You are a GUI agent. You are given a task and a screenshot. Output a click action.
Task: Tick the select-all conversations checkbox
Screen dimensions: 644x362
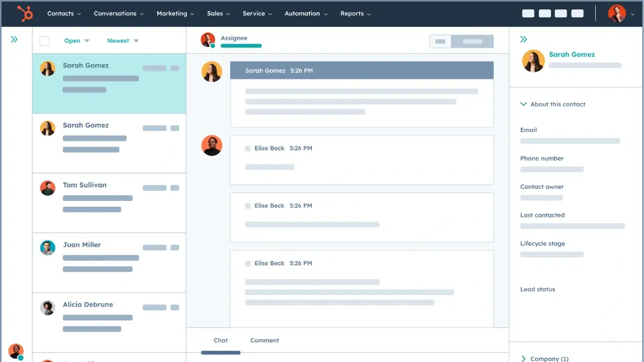[x=45, y=41]
